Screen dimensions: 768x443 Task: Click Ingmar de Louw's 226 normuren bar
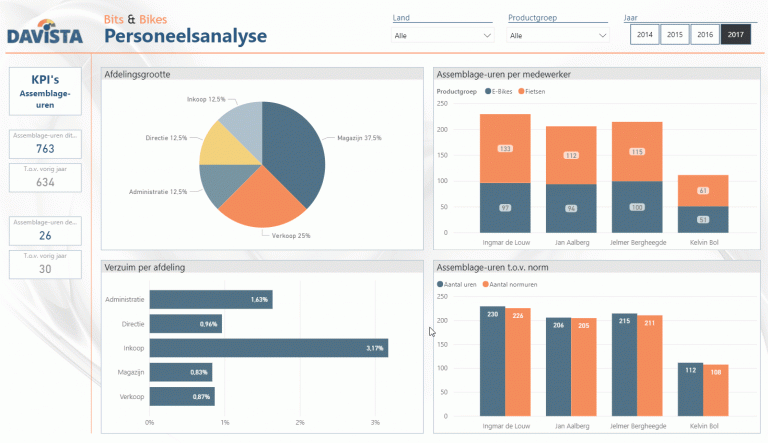pos(518,362)
